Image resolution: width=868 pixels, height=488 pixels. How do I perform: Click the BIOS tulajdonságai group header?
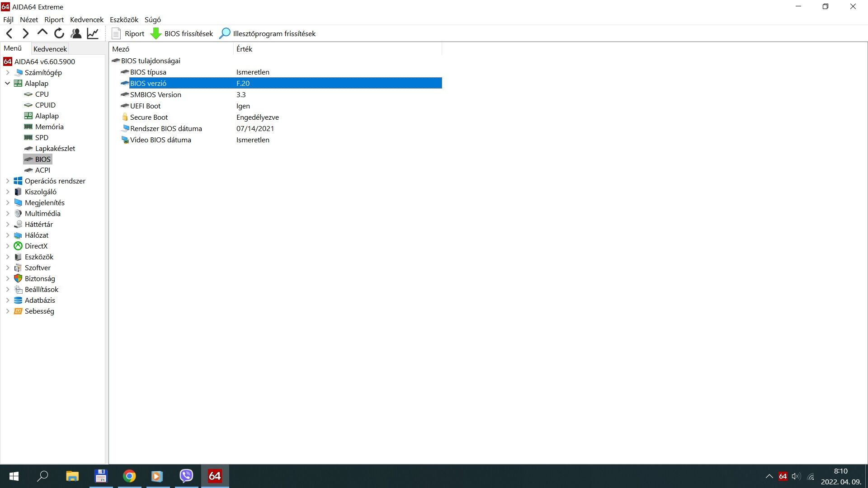point(151,61)
